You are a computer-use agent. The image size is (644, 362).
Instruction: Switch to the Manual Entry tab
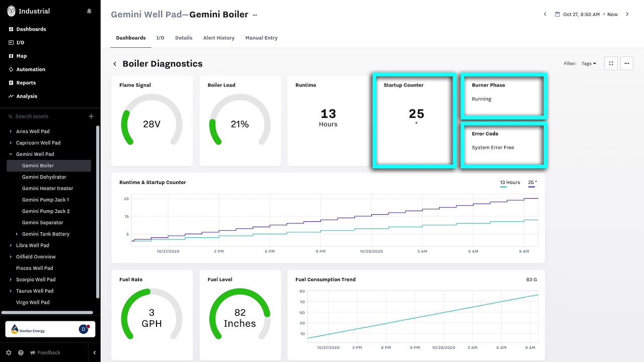pyautogui.click(x=261, y=38)
